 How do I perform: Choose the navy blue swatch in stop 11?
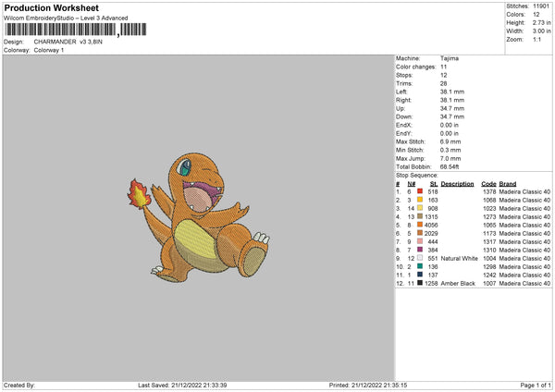point(421,275)
